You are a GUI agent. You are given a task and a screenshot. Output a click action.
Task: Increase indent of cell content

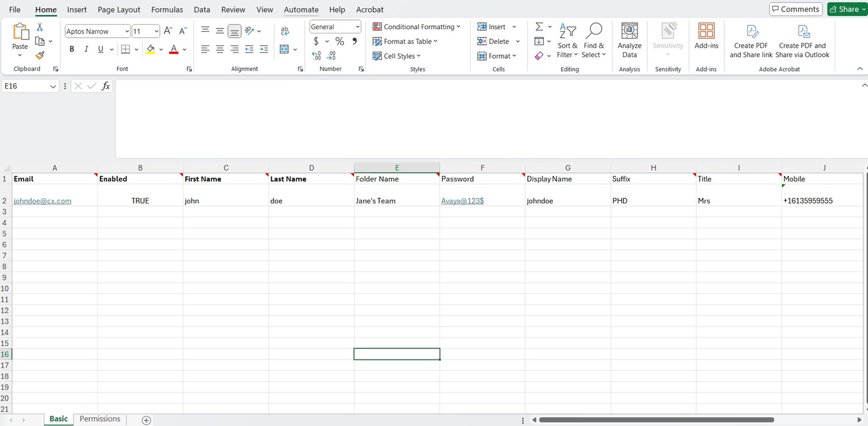tap(263, 49)
